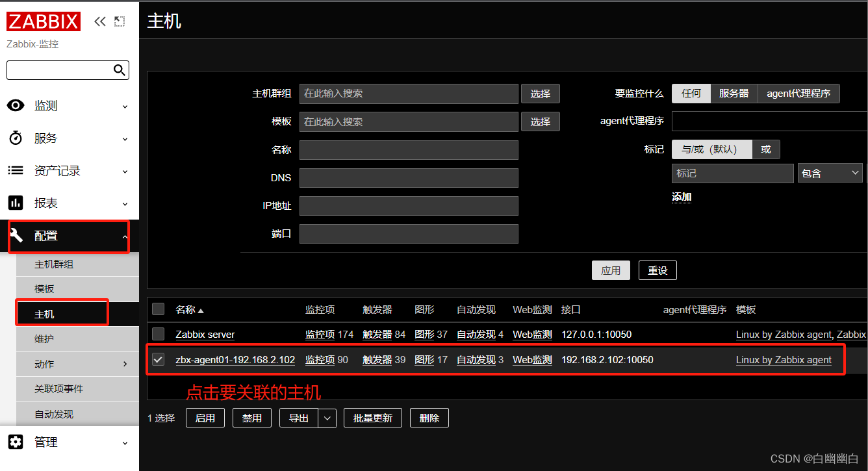Open the 导出 dropdown arrow

[327, 418]
